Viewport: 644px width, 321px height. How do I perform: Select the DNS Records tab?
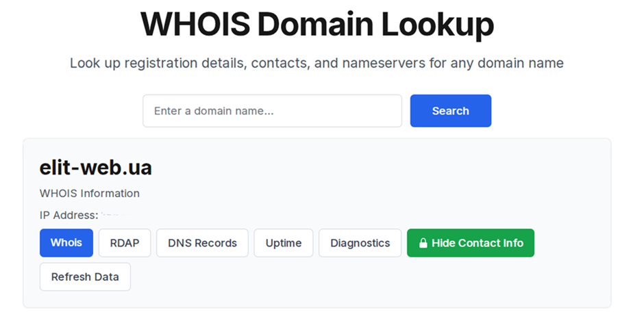tap(202, 243)
